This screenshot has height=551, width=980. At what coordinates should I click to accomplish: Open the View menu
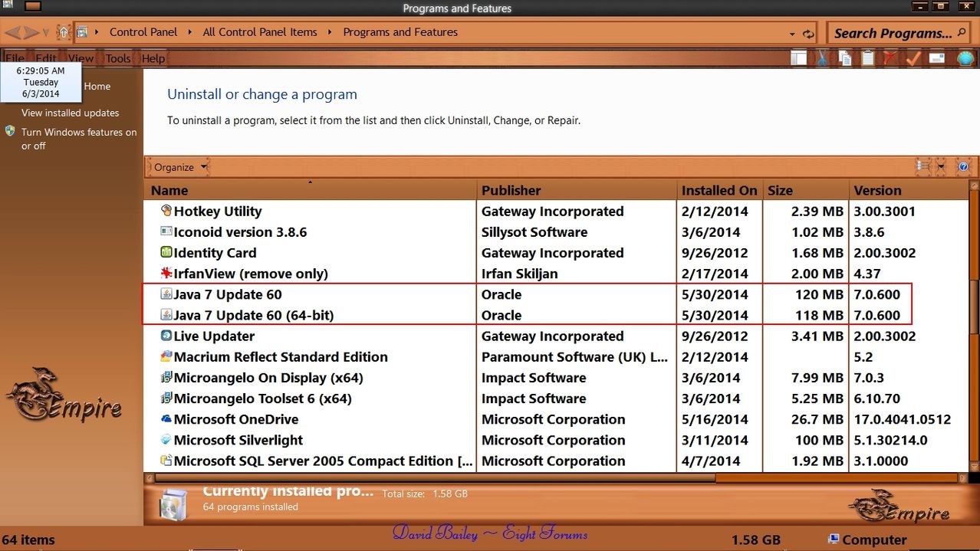pos(81,57)
